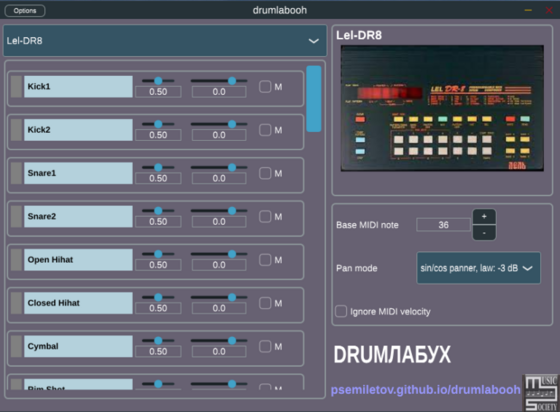Mute the Cymbal channel checkbox

coord(265,346)
